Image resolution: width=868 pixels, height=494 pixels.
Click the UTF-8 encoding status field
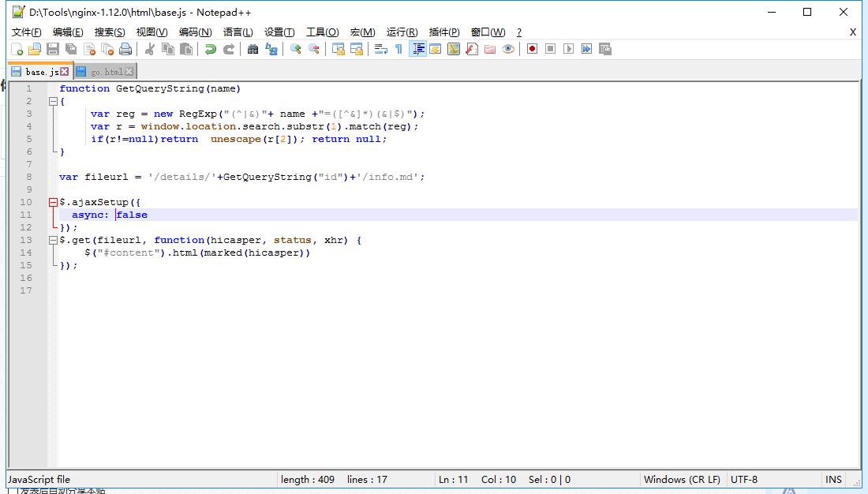coord(744,479)
